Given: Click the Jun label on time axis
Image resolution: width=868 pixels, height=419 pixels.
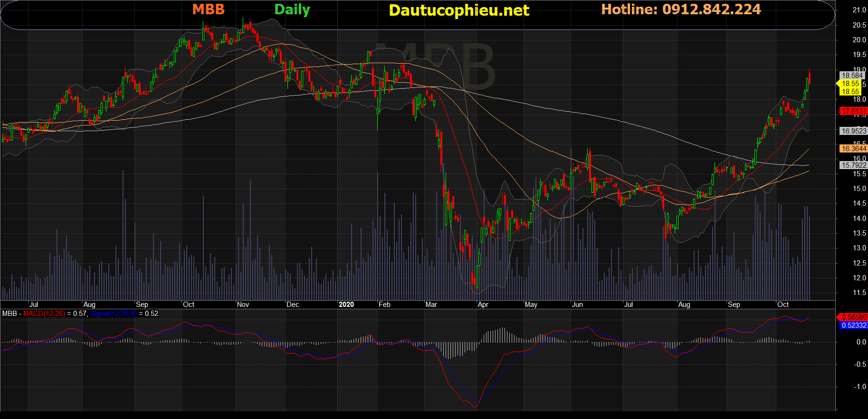Looking at the screenshot, I should (x=577, y=305).
